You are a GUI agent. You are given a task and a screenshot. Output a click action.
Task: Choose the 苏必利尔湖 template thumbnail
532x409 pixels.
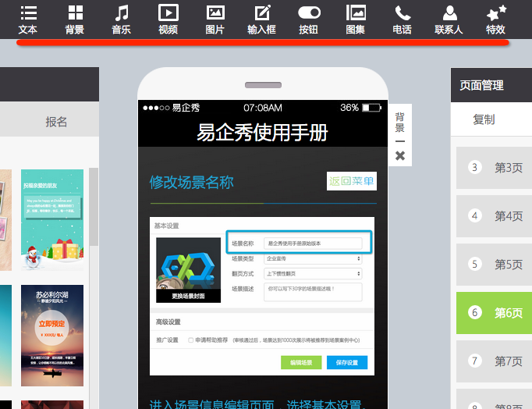(52, 336)
